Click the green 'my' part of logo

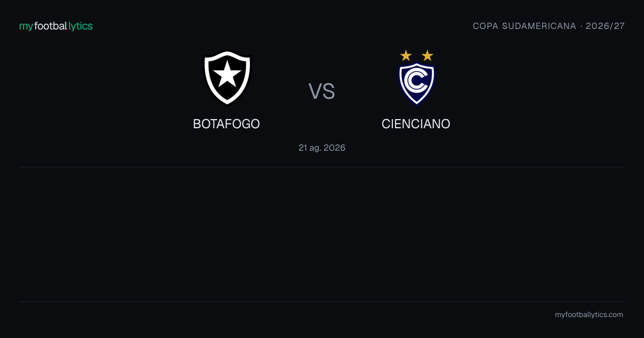click(26, 27)
